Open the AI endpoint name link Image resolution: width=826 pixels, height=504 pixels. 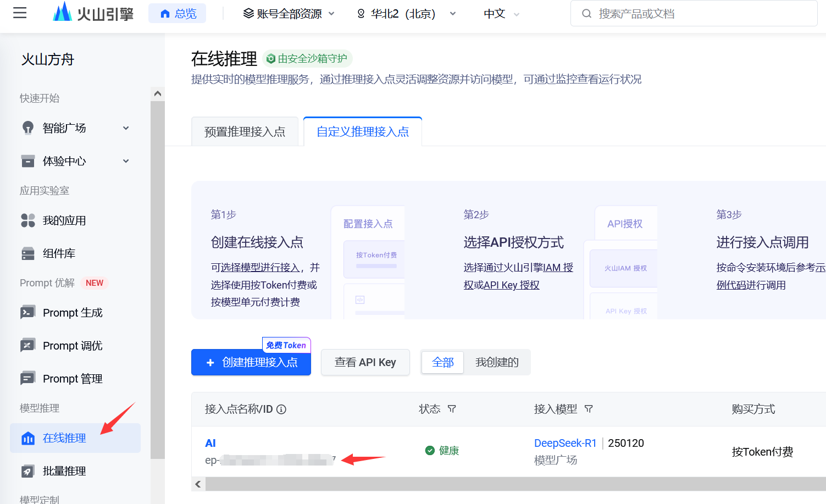pos(210,443)
